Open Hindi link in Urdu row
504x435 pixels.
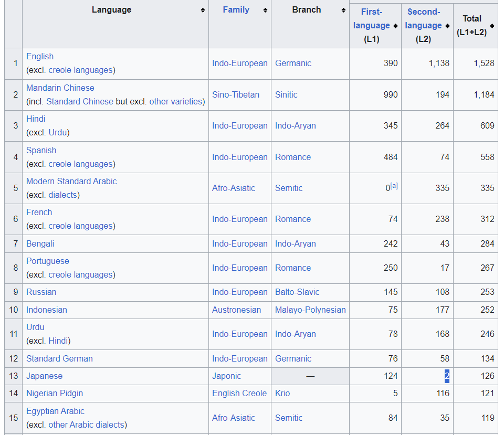click(x=58, y=341)
